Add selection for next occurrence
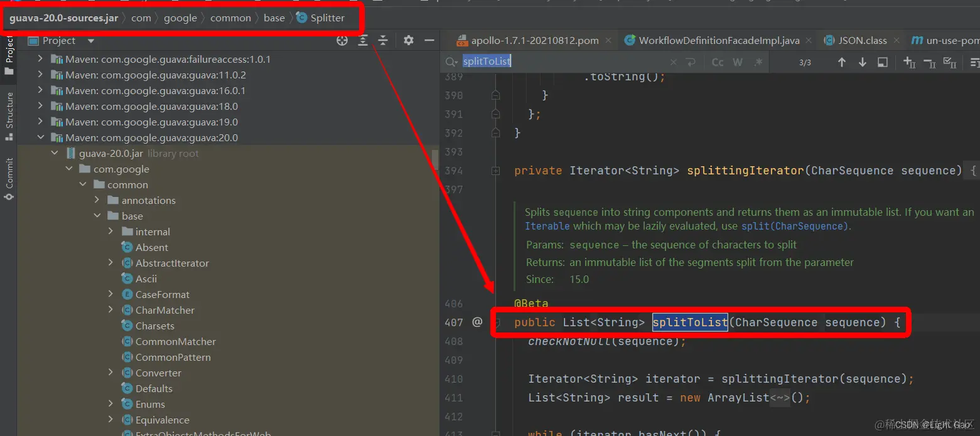Image resolution: width=980 pixels, height=436 pixels. pos(909,62)
